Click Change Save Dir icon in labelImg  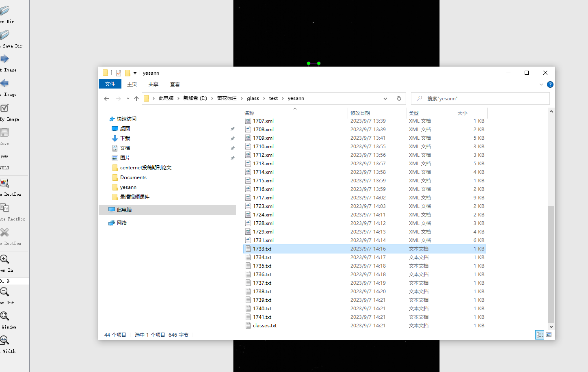4,35
